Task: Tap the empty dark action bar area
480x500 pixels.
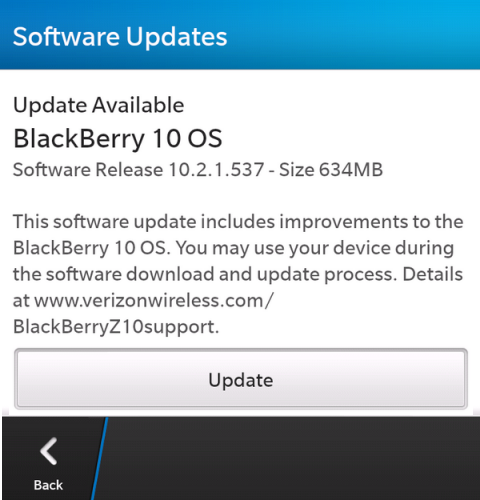Action: (293, 458)
